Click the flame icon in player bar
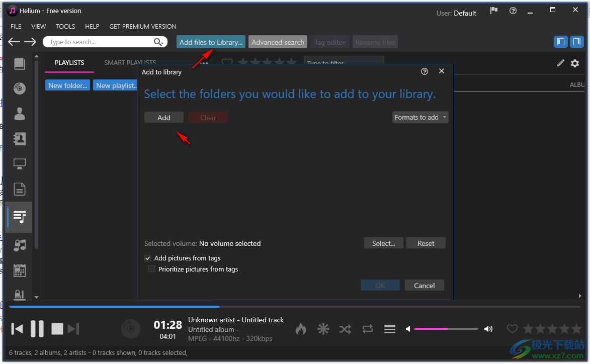The width and height of the screenshot is (590, 364). 301,329
